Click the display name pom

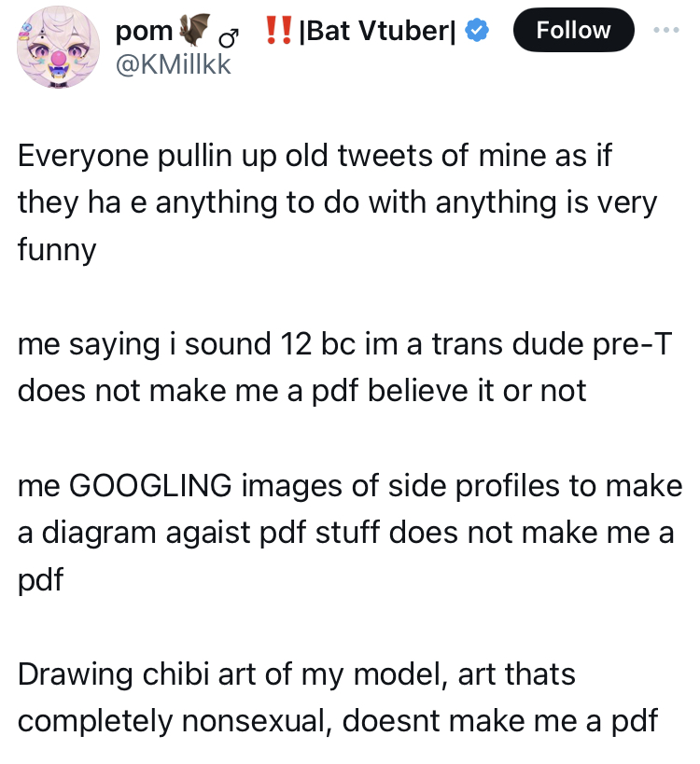click(145, 31)
